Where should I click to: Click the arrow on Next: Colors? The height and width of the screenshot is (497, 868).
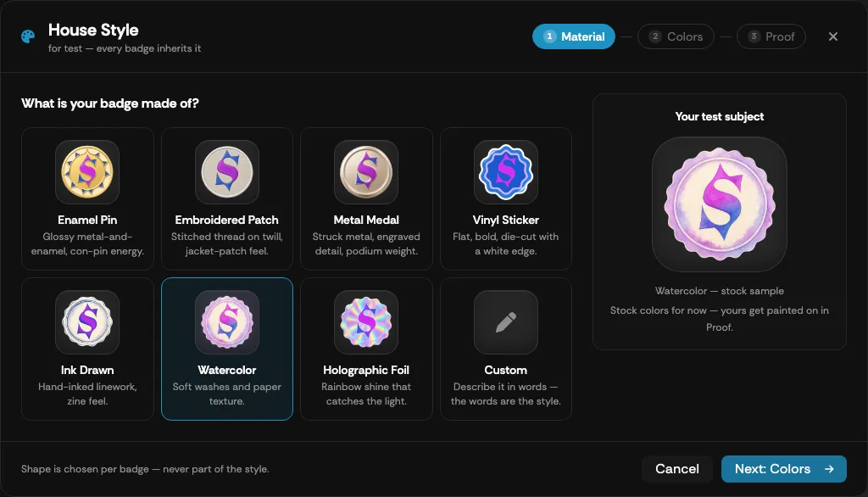coord(829,469)
